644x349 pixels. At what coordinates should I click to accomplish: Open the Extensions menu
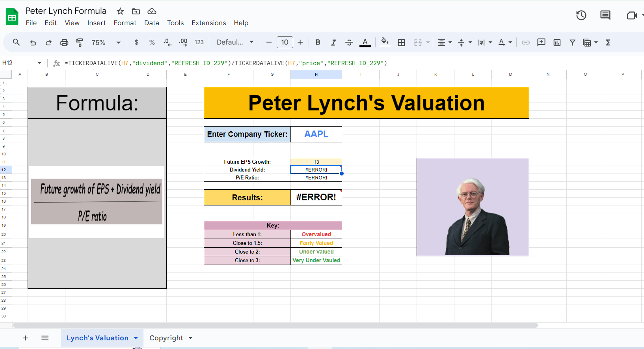tap(208, 23)
